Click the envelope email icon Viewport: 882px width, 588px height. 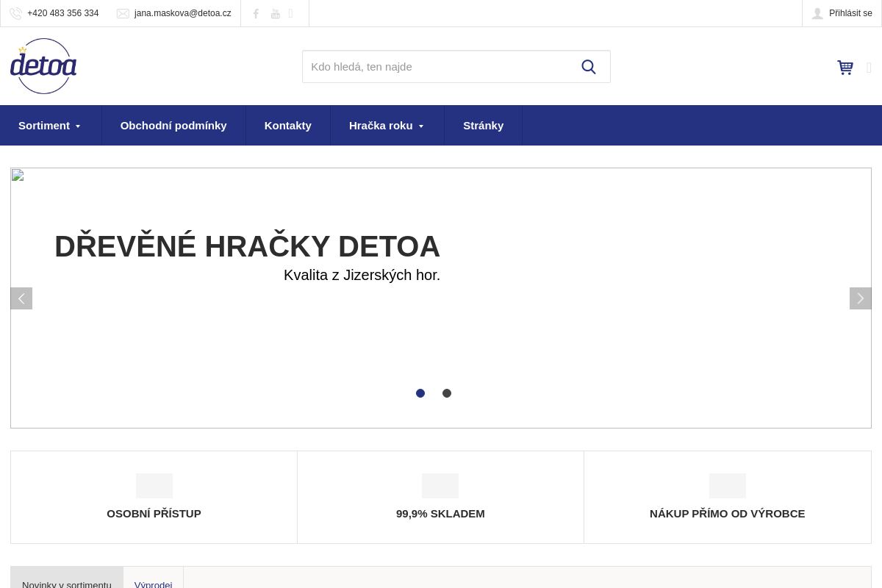coord(123,13)
